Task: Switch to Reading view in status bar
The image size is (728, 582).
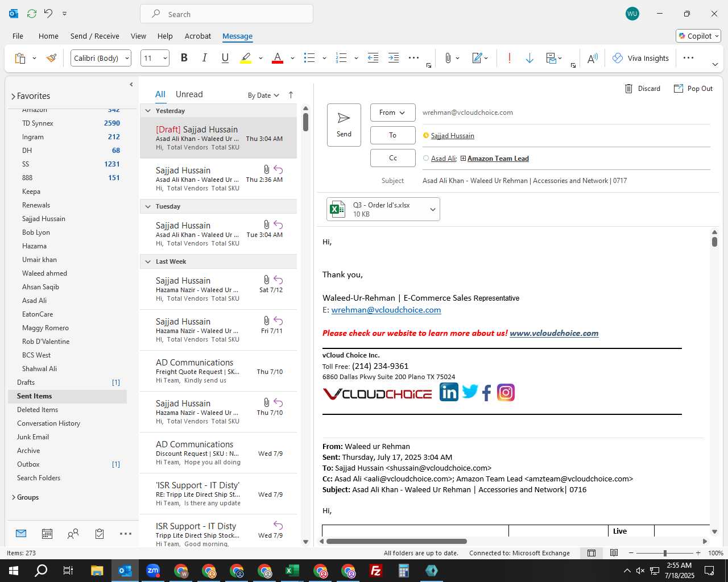Action: [x=614, y=553]
